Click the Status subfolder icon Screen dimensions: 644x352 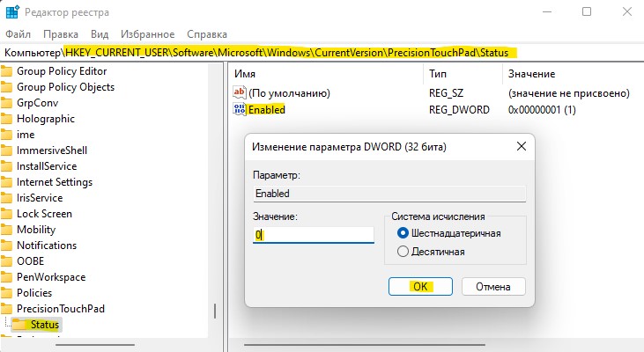19,325
